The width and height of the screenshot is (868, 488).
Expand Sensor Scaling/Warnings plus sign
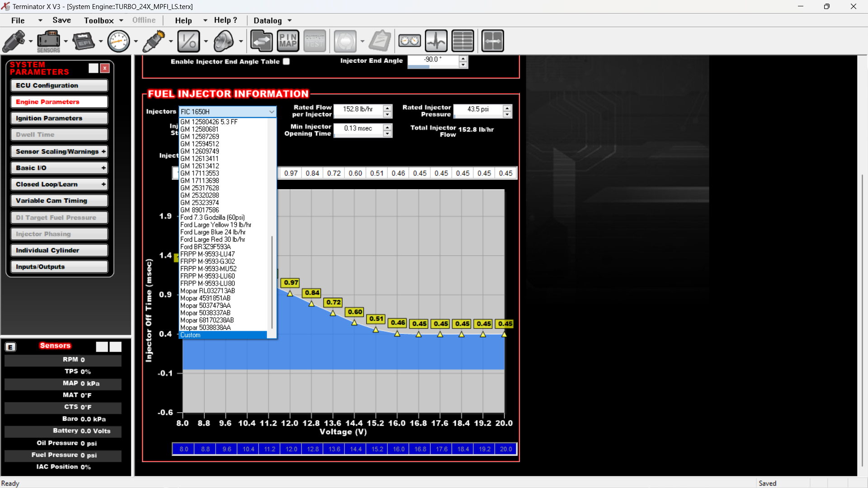pos(104,151)
